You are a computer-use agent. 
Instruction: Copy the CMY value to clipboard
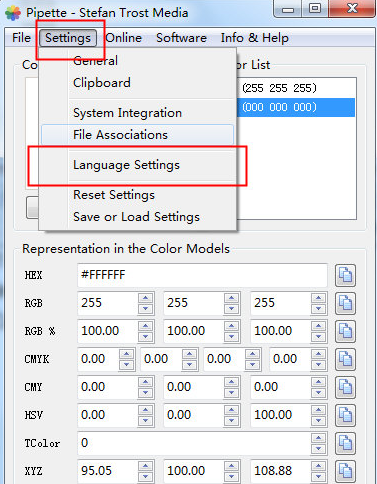click(345, 387)
